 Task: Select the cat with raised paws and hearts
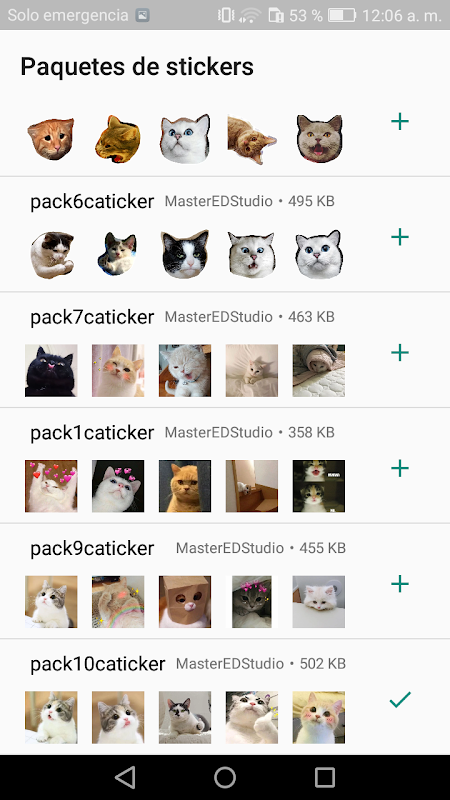(x=51, y=486)
